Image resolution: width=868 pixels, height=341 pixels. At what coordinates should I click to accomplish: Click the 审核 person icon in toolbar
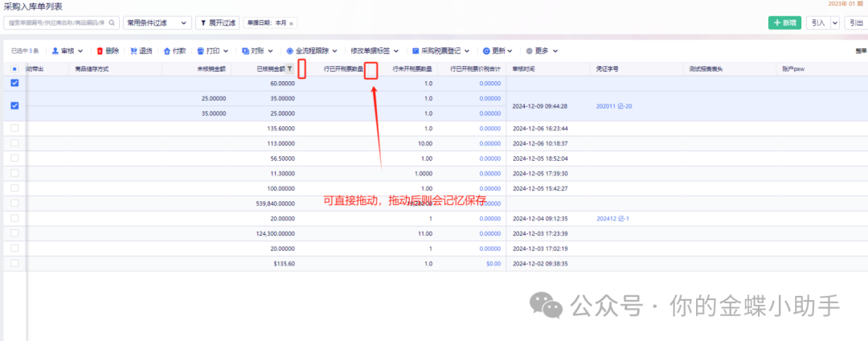(55, 51)
